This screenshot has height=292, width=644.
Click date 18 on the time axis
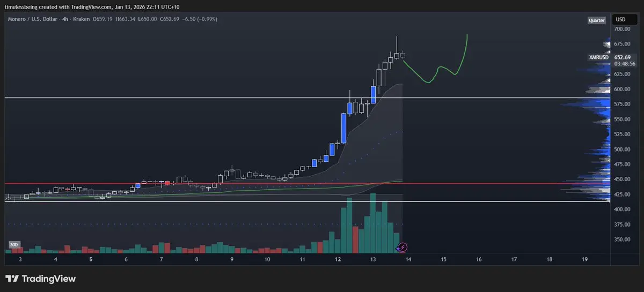[x=550, y=259]
